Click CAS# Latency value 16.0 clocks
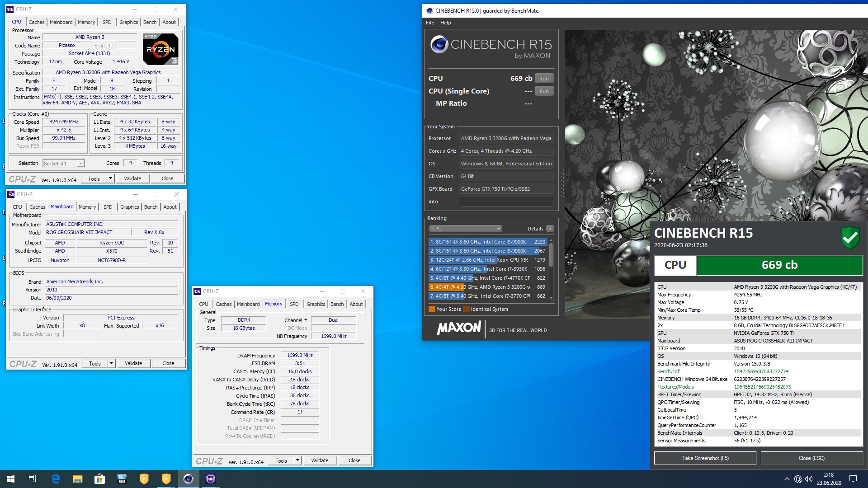This screenshot has height=488, width=868. tap(300, 371)
